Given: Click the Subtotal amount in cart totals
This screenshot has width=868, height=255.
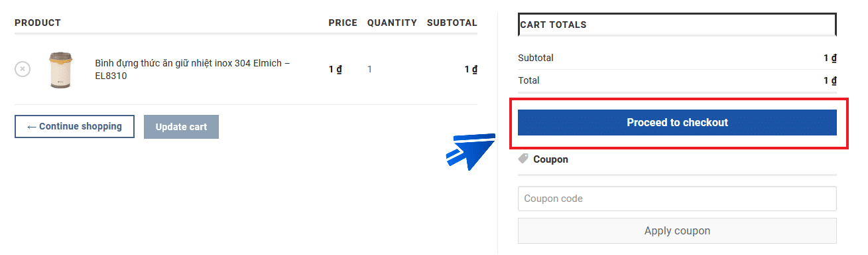Looking at the screenshot, I should [830, 58].
